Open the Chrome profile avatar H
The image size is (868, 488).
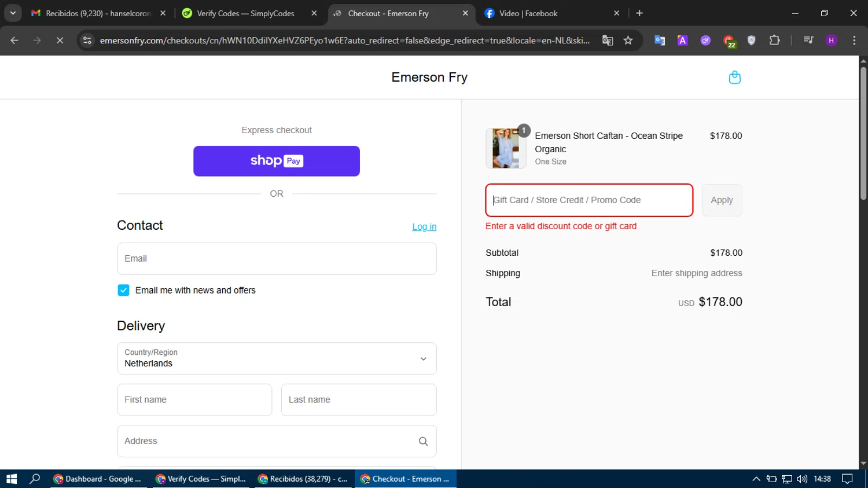(832, 41)
